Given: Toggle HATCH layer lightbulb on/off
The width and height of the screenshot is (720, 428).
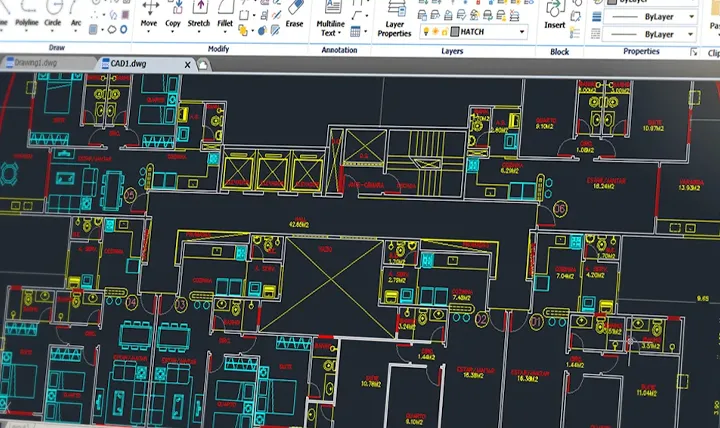Looking at the screenshot, I should (x=424, y=31).
